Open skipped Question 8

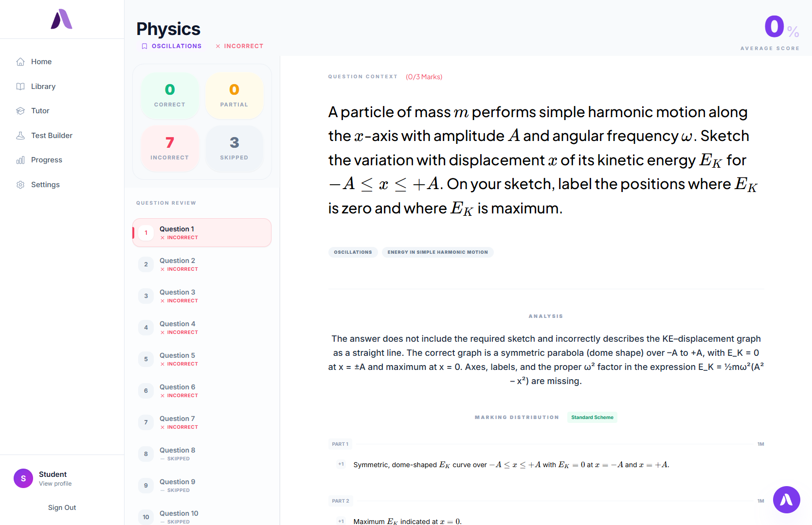pyautogui.click(x=202, y=454)
